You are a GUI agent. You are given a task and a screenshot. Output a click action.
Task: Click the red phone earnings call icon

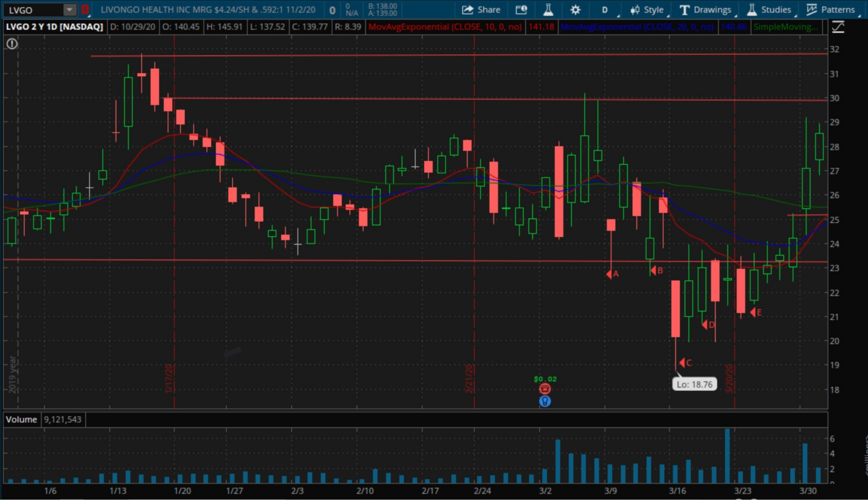click(x=545, y=389)
